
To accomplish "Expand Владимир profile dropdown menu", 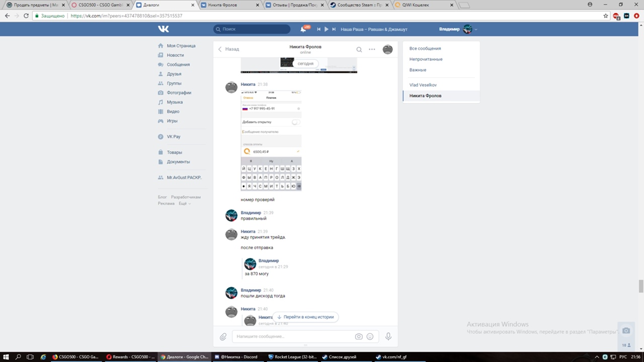I will 476,29.
